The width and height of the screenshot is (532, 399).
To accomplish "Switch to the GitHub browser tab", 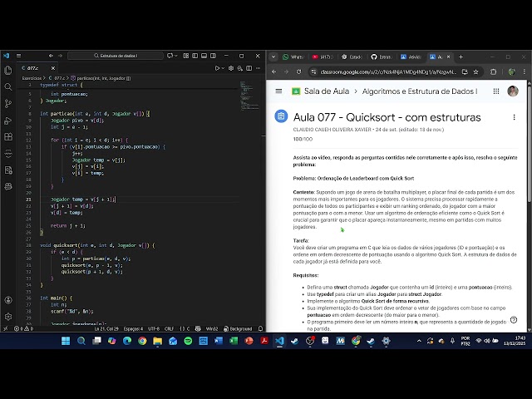I will pos(381,57).
